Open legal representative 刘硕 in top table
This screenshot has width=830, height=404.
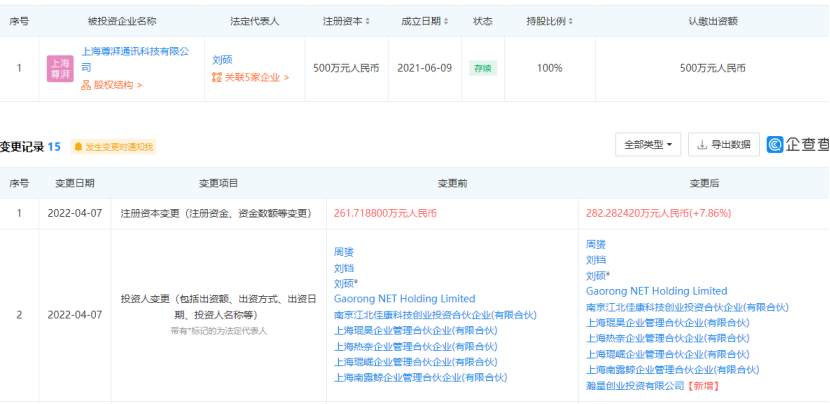(x=222, y=59)
